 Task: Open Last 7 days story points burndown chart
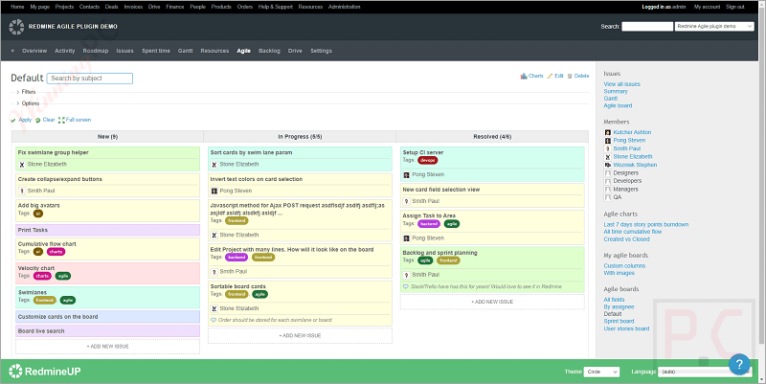(x=646, y=225)
